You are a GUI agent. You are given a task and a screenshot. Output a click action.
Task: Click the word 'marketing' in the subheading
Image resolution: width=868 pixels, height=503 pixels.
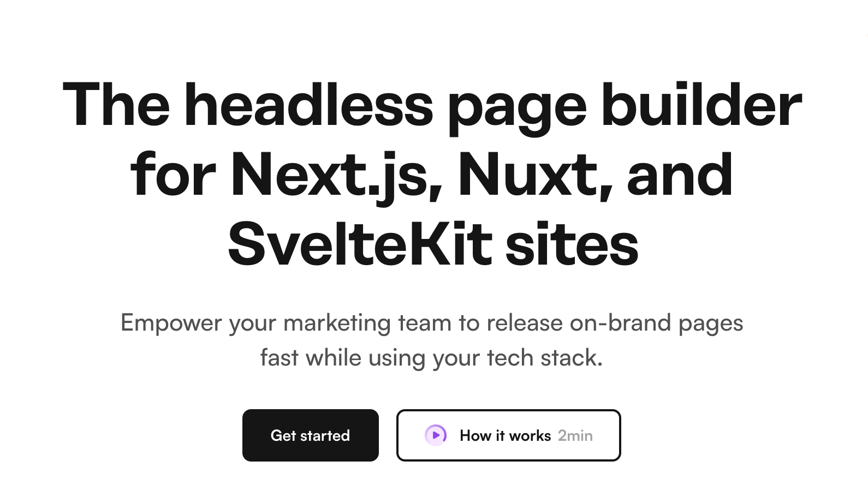[337, 323]
